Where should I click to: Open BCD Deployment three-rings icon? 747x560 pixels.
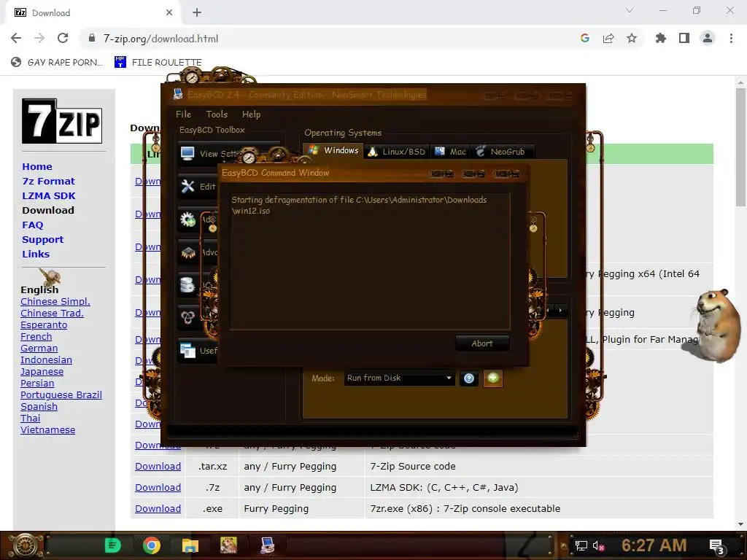pos(187,318)
